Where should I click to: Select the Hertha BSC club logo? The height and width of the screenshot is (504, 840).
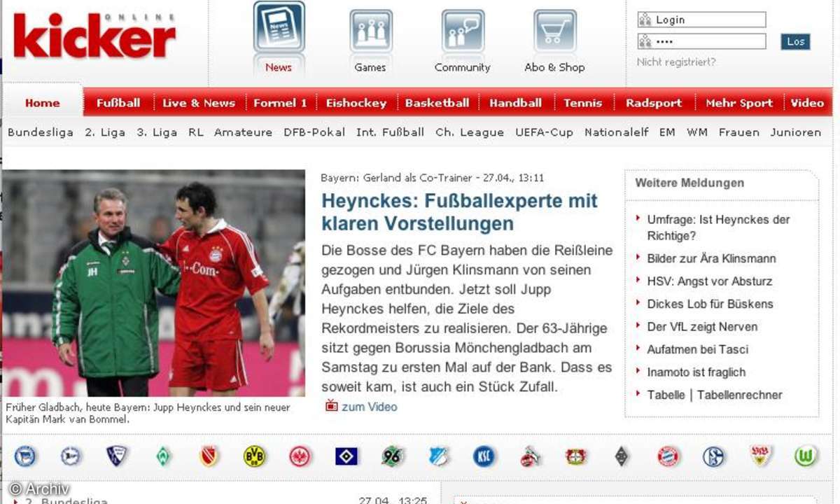click(x=26, y=456)
